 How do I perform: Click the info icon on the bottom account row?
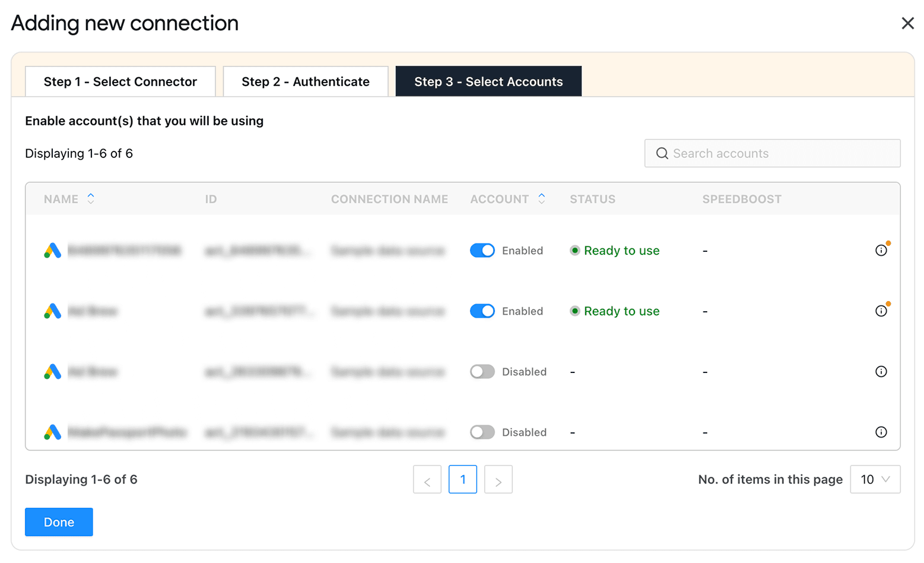coord(881,432)
